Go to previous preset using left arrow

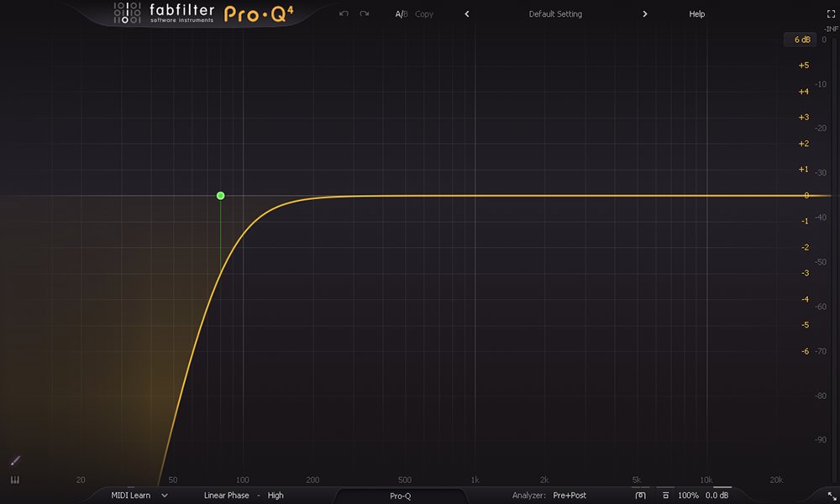467,14
